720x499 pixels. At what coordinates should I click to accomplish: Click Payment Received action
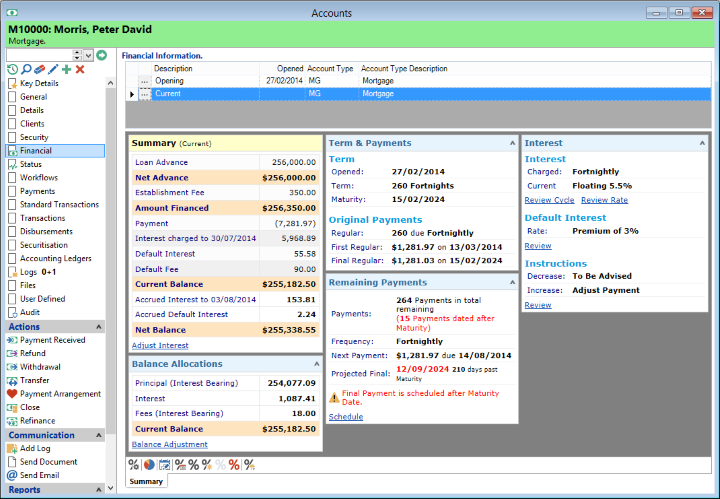[x=52, y=340]
